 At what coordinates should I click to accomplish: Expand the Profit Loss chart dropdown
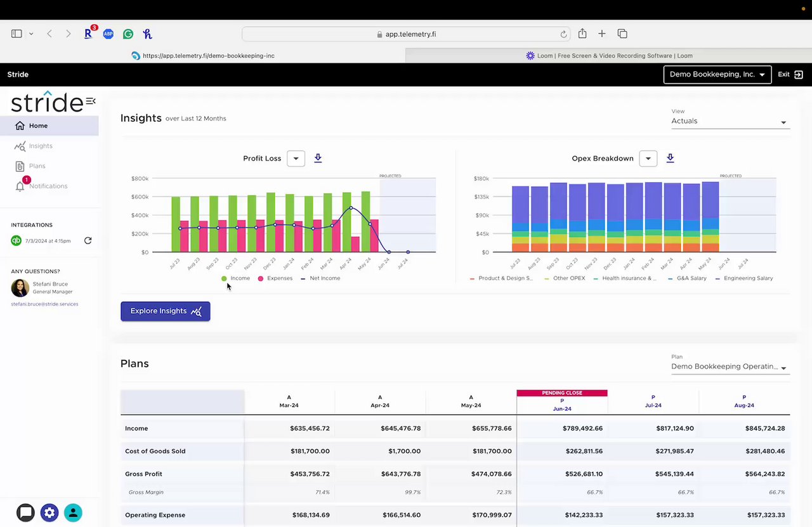click(296, 159)
